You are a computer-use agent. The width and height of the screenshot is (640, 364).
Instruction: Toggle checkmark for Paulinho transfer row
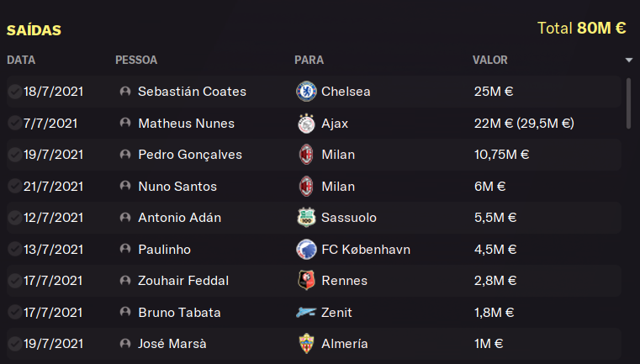pos(14,249)
